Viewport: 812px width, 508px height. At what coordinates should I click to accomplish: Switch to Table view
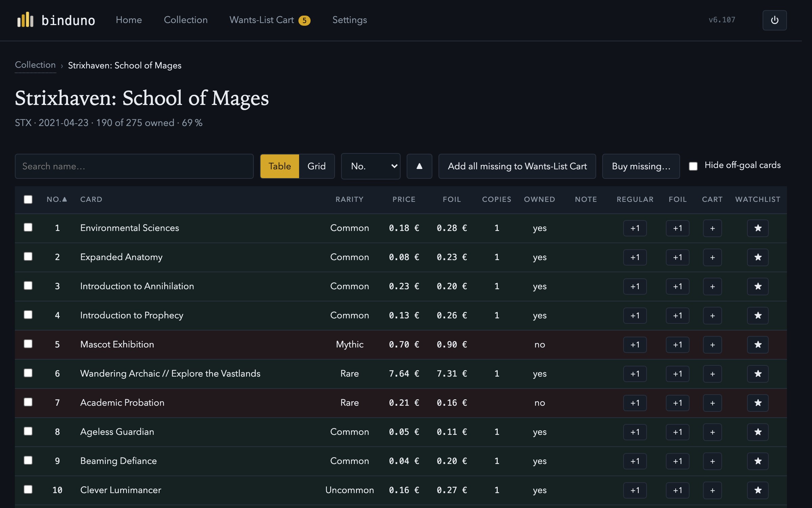[x=280, y=166]
